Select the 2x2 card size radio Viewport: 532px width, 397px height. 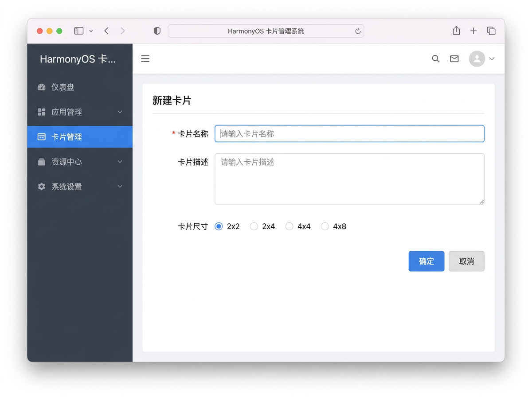pyautogui.click(x=219, y=226)
